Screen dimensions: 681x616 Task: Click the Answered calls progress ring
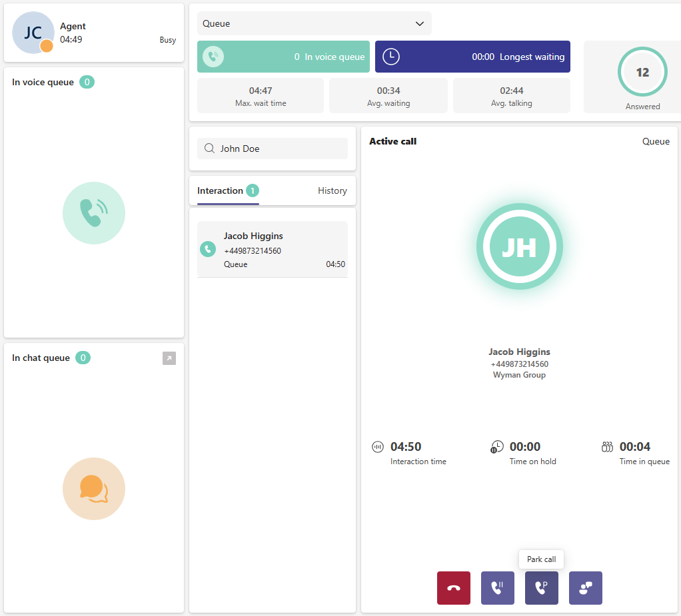pos(642,72)
